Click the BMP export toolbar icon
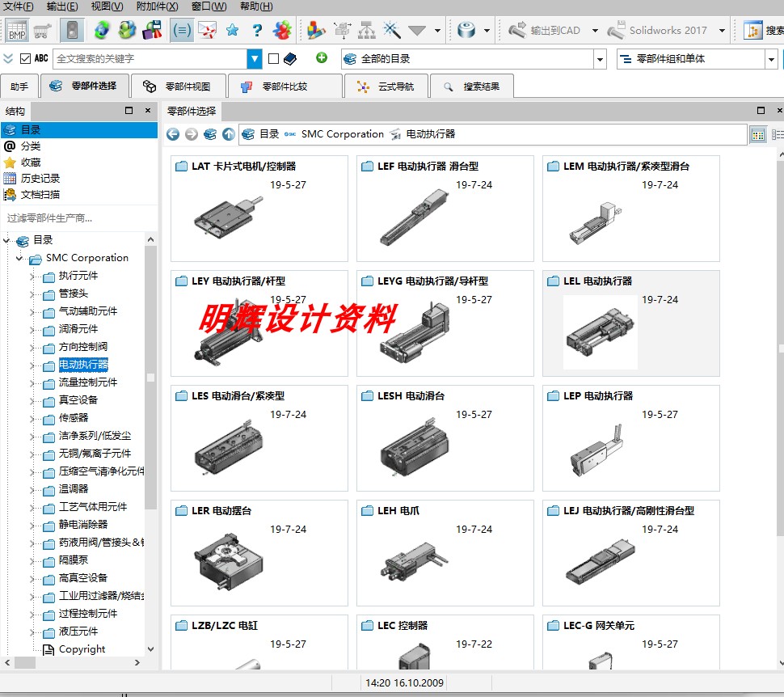The width and height of the screenshot is (784, 697). (x=17, y=31)
